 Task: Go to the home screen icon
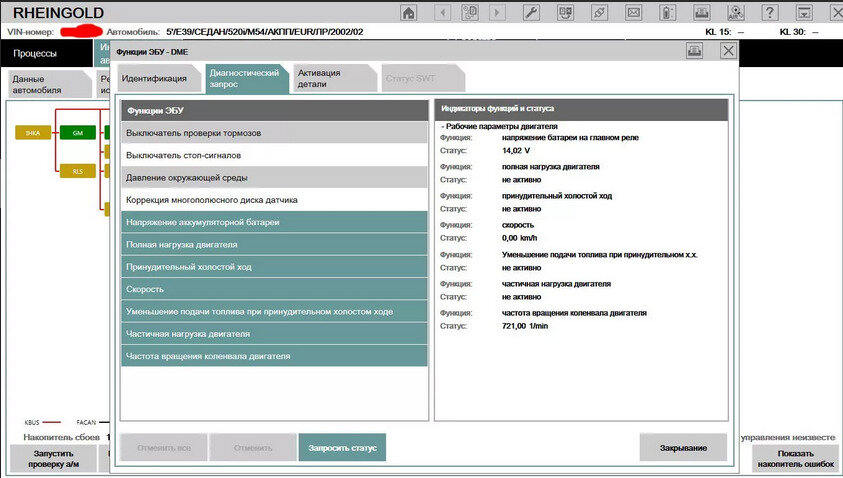click(409, 12)
